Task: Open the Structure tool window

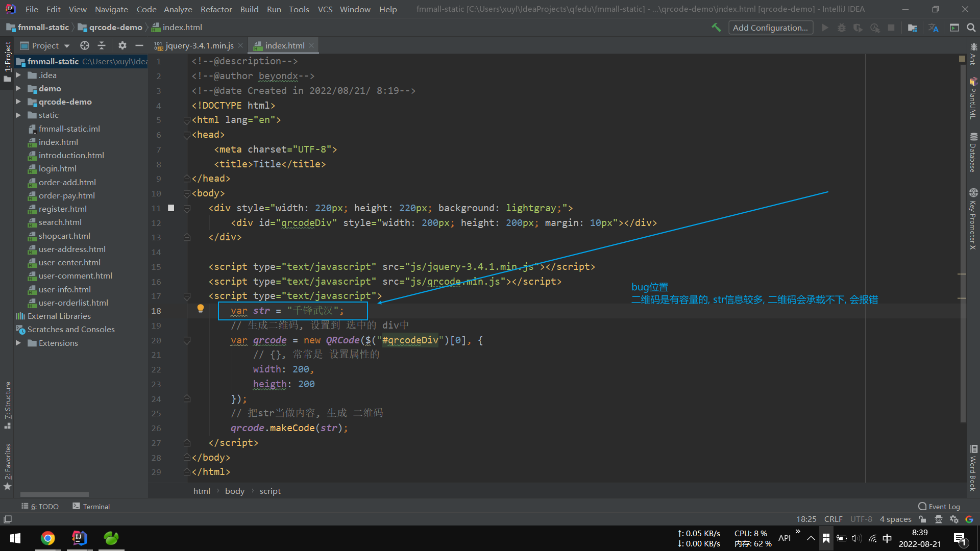Action: click(8, 405)
